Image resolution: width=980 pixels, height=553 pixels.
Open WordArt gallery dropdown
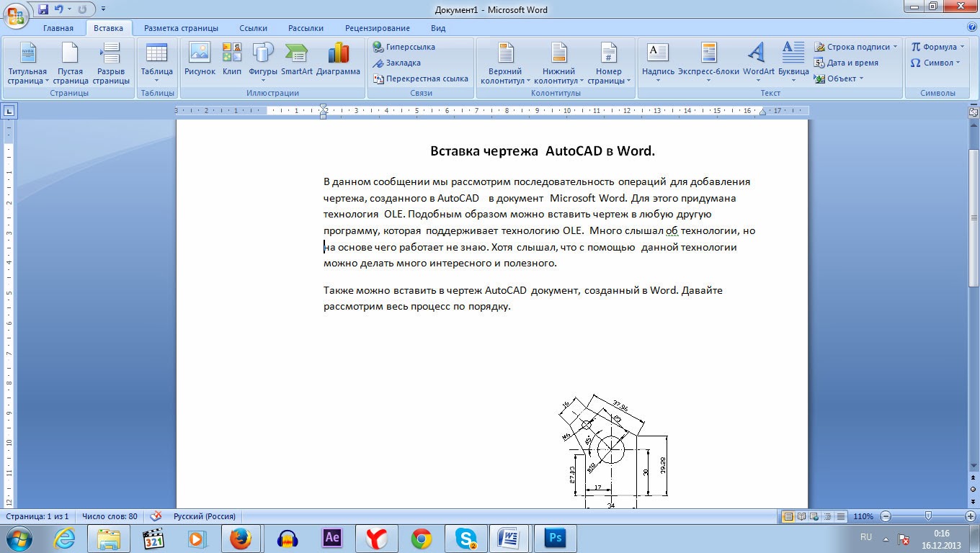pyautogui.click(x=758, y=63)
